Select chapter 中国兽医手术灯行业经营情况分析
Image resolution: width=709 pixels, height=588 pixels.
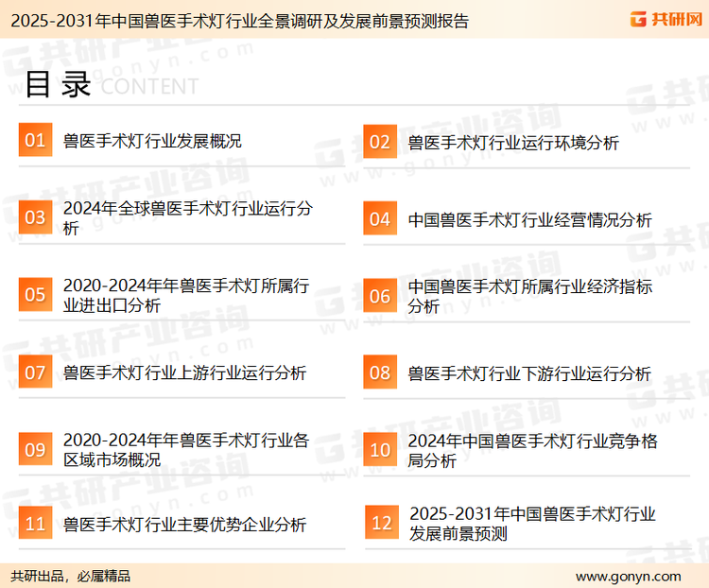529,220
